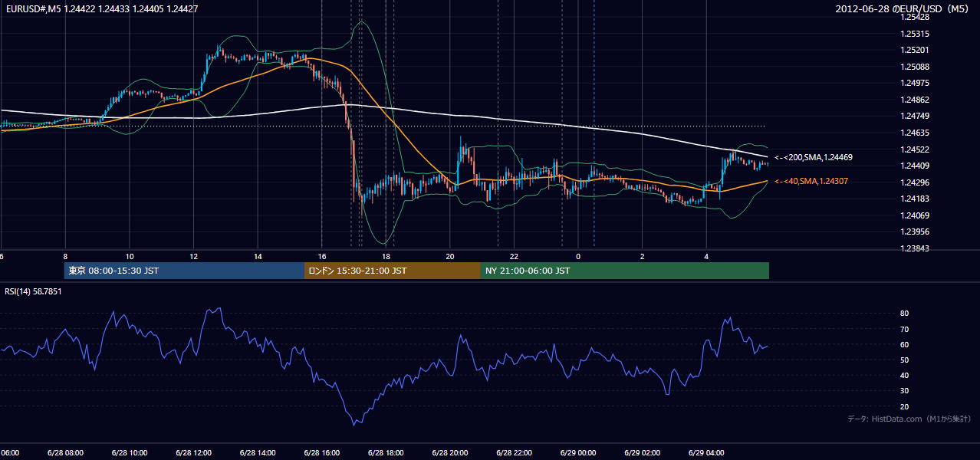The width and height of the screenshot is (980, 460).
Task: Click hour 16 on the chart hour axis
Action: click(322, 256)
